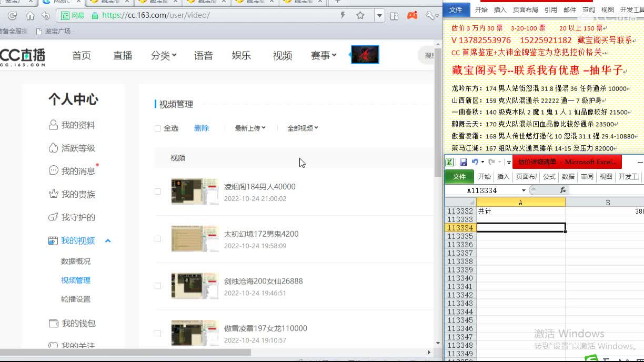Click the My Profile person icon
This screenshot has width=644, height=362.
53,125
